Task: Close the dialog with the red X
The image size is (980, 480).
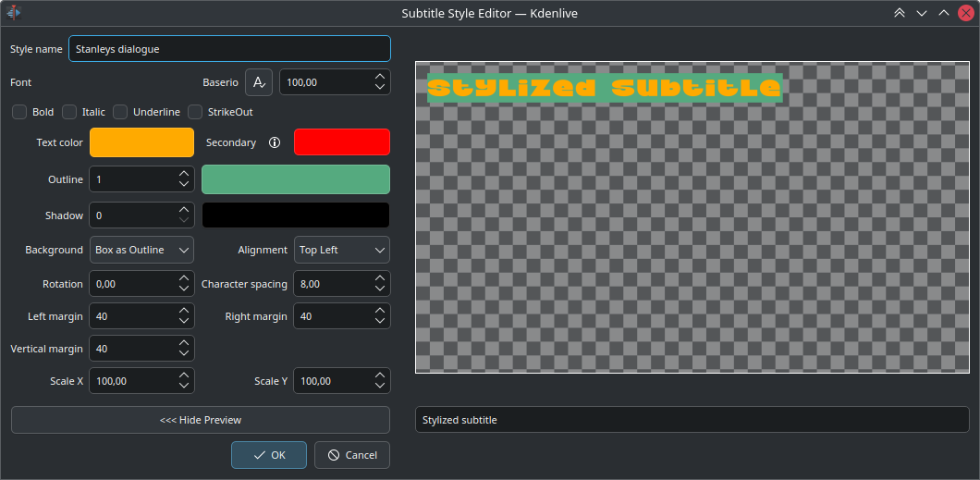Action: point(965,13)
